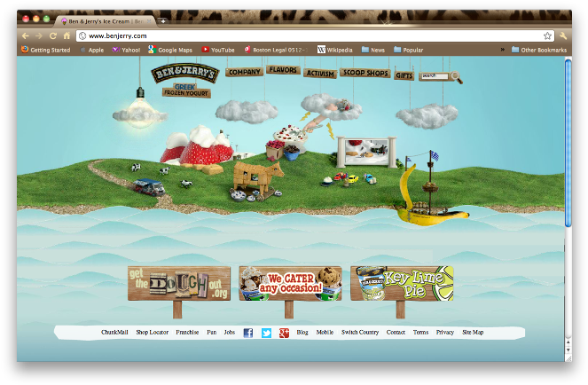Click the address bar showing www.benjerry.com
The width and height of the screenshot is (588, 385).
pos(315,36)
